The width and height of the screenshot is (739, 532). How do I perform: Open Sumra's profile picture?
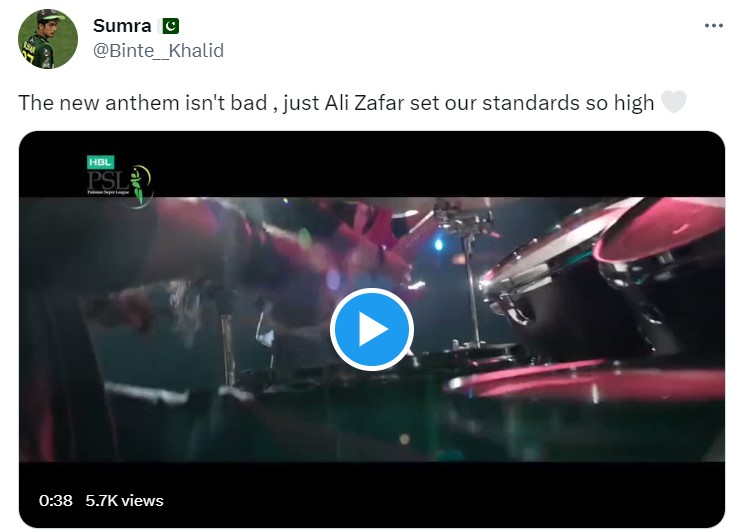pyautogui.click(x=48, y=39)
